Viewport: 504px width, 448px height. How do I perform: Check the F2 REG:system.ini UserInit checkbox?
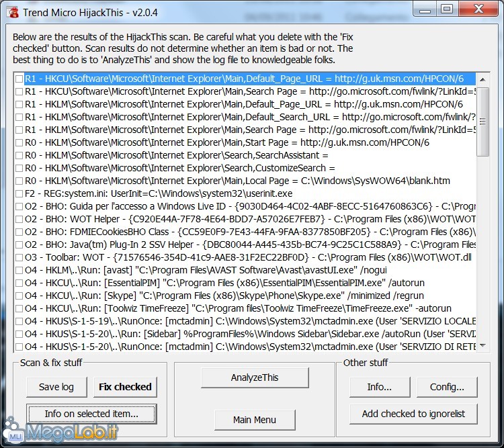click(19, 194)
